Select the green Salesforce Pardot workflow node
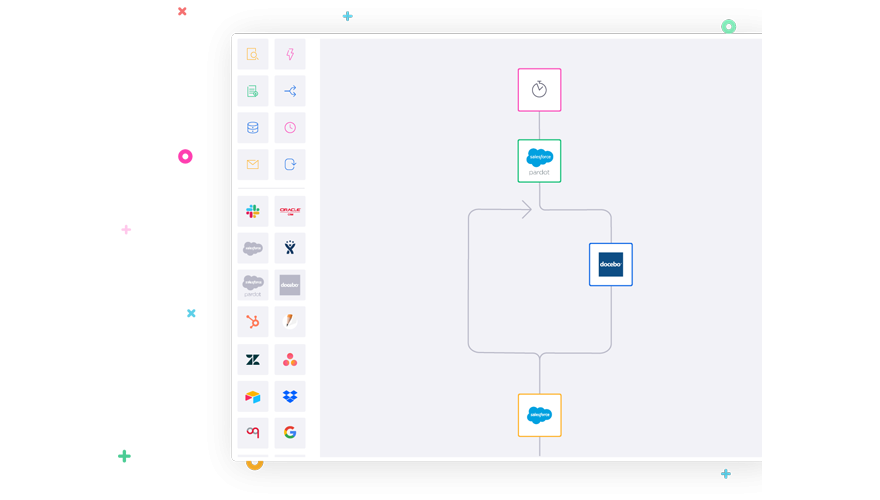This screenshot has height=500, width=880. 539,161
